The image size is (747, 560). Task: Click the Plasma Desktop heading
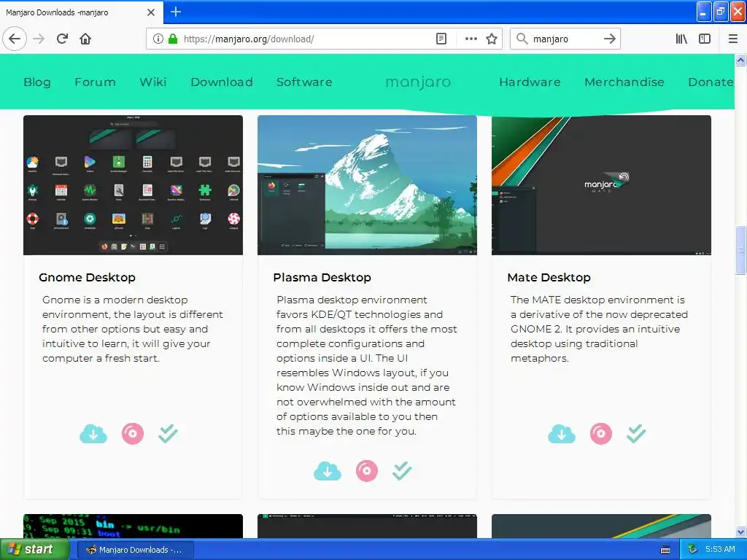click(322, 278)
